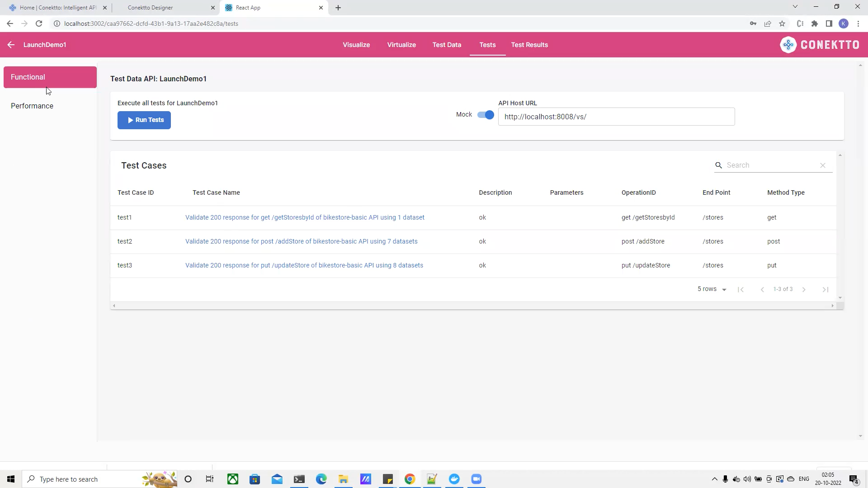The width and height of the screenshot is (868, 488).
Task: Click the search magnifier icon in Test Cases
Action: (718, 165)
